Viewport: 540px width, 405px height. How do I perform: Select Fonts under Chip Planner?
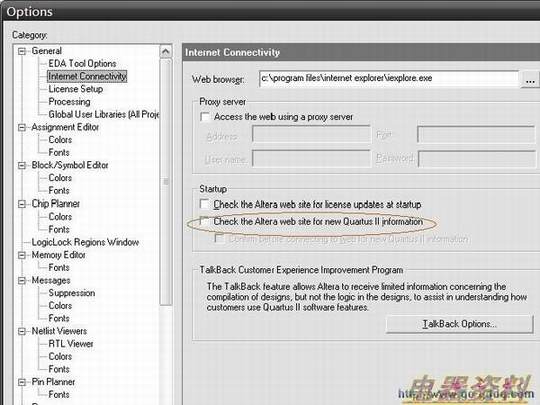[59, 229]
